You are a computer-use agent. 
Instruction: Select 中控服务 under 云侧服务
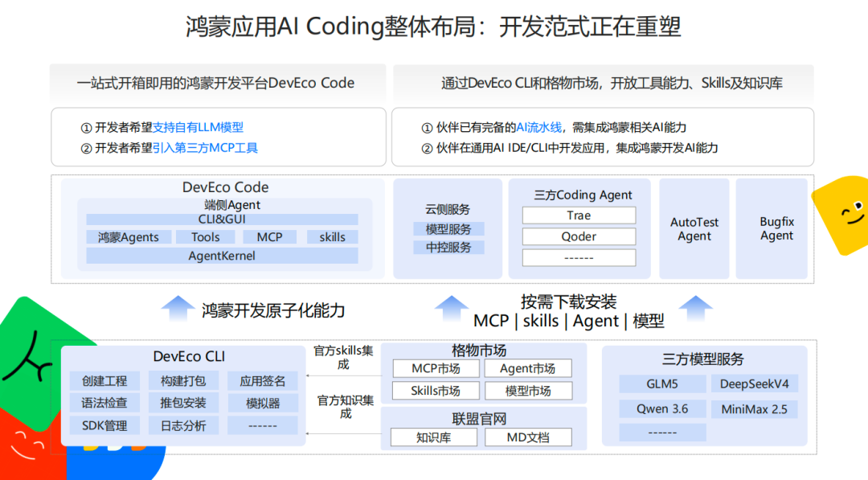[448, 248]
